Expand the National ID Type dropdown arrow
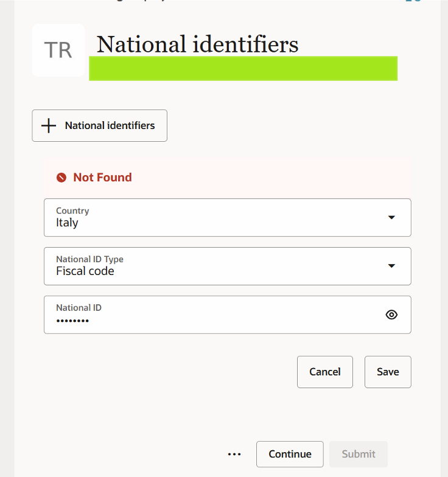This screenshot has width=448, height=477. point(391,266)
